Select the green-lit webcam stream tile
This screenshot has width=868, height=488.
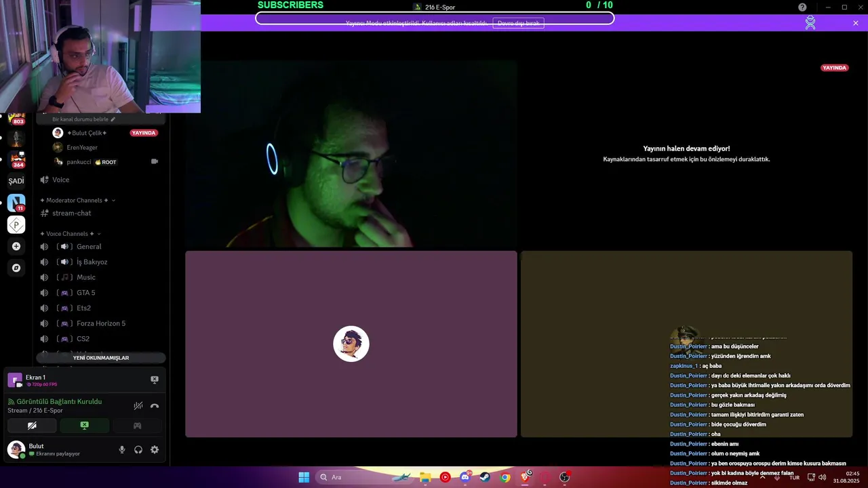coord(351,154)
